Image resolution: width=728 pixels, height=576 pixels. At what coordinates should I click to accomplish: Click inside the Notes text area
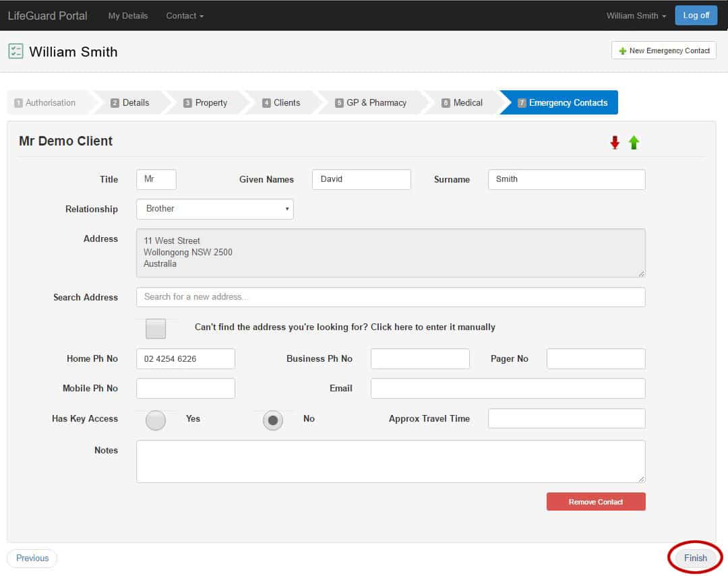[x=390, y=461]
